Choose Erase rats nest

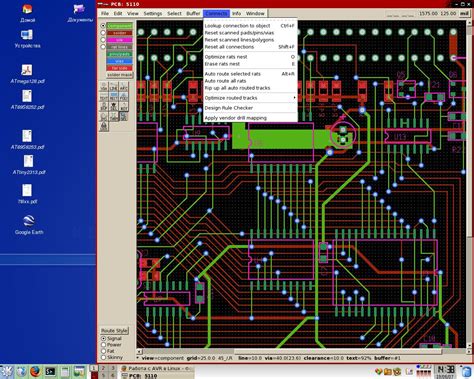tap(250, 64)
